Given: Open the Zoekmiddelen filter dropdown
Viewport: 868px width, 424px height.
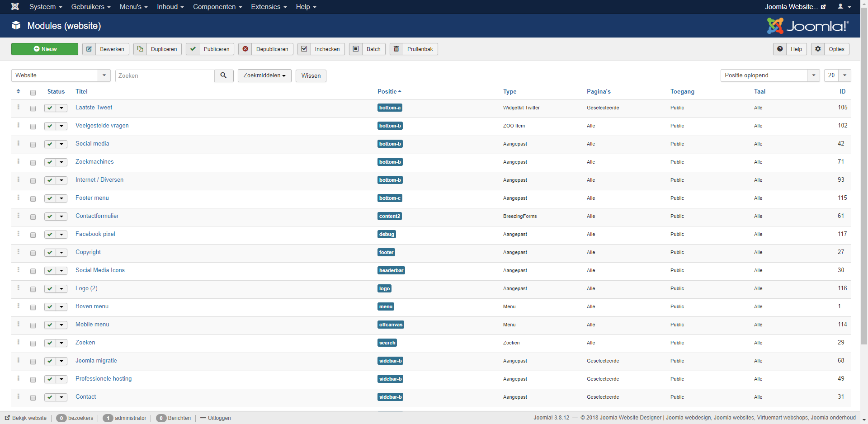Looking at the screenshot, I should click(x=264, y=75).
